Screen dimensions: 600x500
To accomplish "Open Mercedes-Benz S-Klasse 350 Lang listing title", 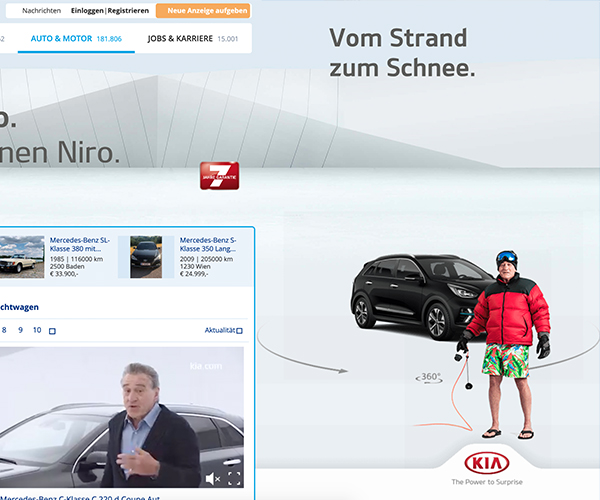I will pyautogui.click(x=208, y=244).
